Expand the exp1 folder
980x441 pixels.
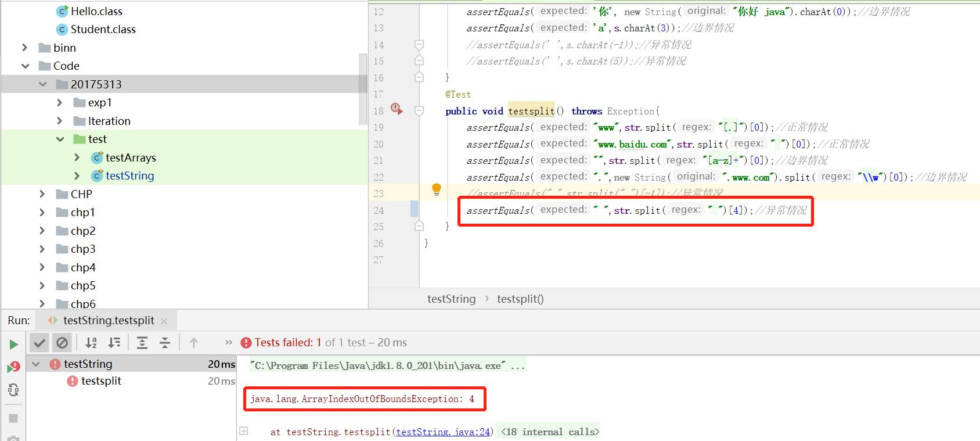(x=59, y=102)
